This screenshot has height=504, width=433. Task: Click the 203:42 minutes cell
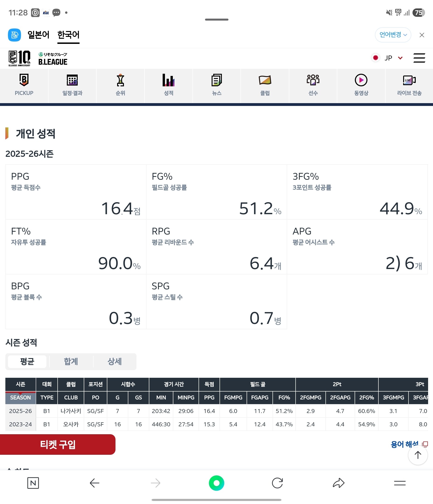(161, 411)
